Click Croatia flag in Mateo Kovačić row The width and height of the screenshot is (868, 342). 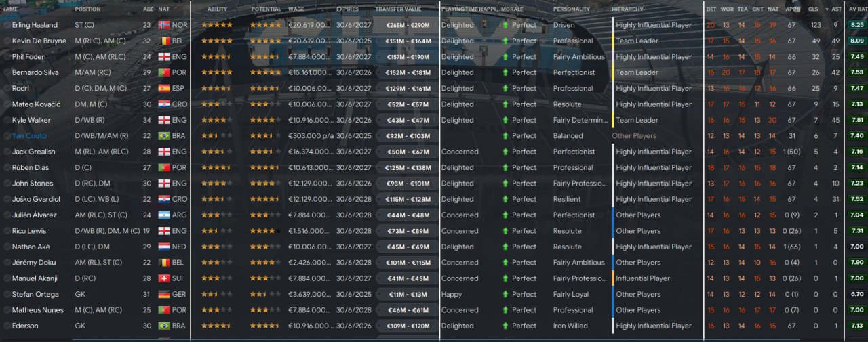[163, 104]
